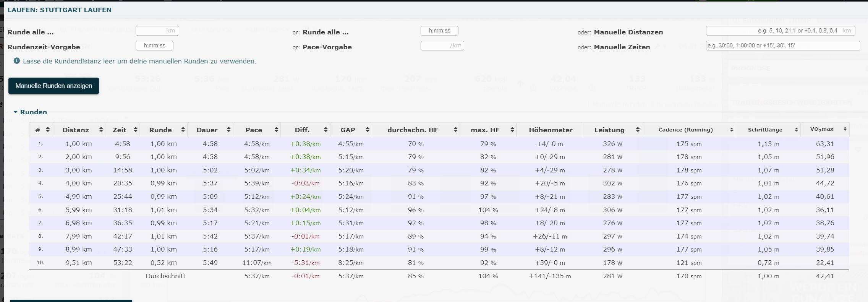The height and width of the screenshot is (302, 868).
Task: Click the GAP column sort icon
Action: point(367,130)
